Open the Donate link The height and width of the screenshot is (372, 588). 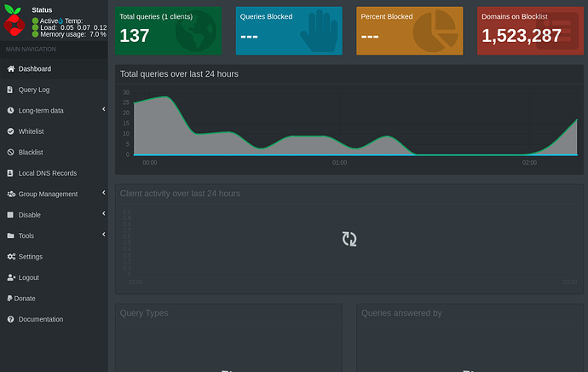click(54, 299)
